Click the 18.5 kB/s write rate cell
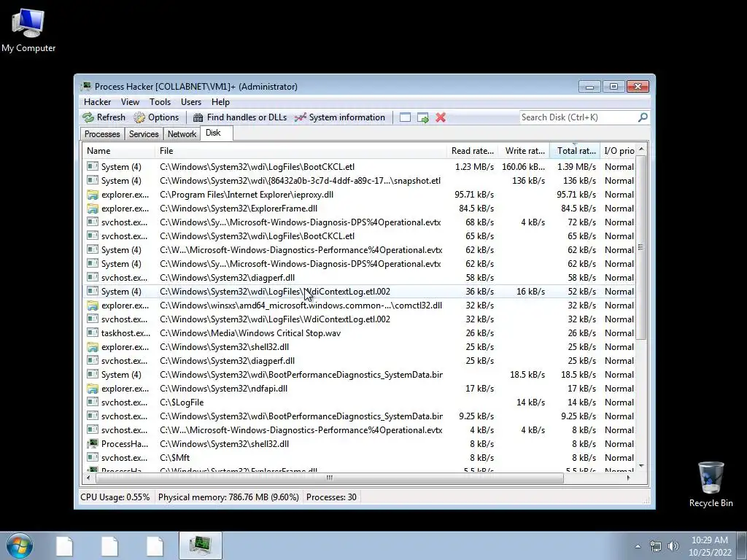Image resolution: width=747 pixels, height=560 pixels. pyautogui.click(x=527, y=375)
